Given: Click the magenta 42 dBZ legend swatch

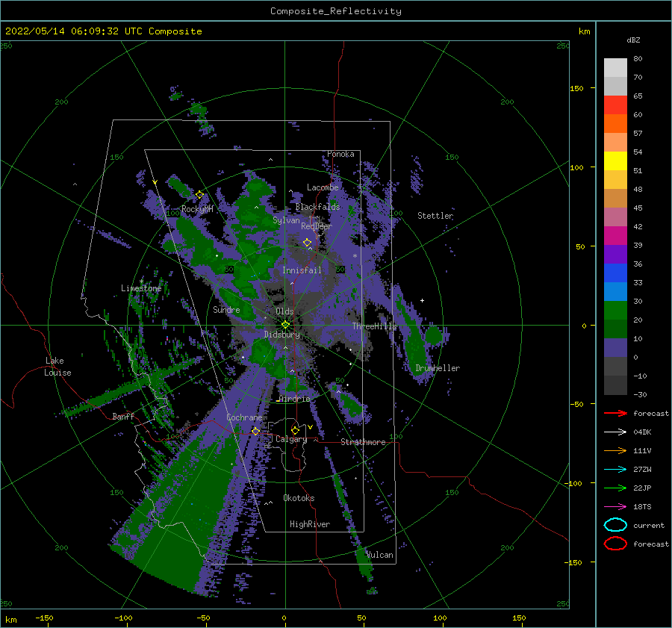Looking at the screenshot, I should click(x=615, y=235).
